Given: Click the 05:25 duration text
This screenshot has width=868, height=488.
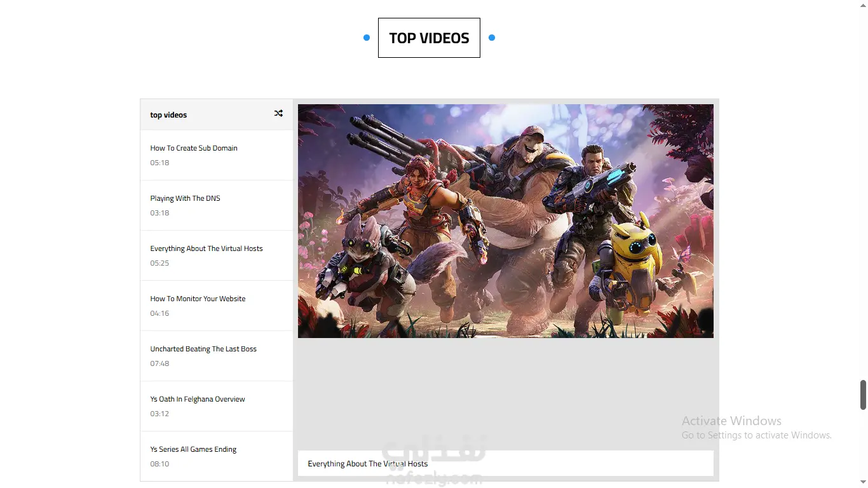Looking at the screenshot, I should click(159, 263).
